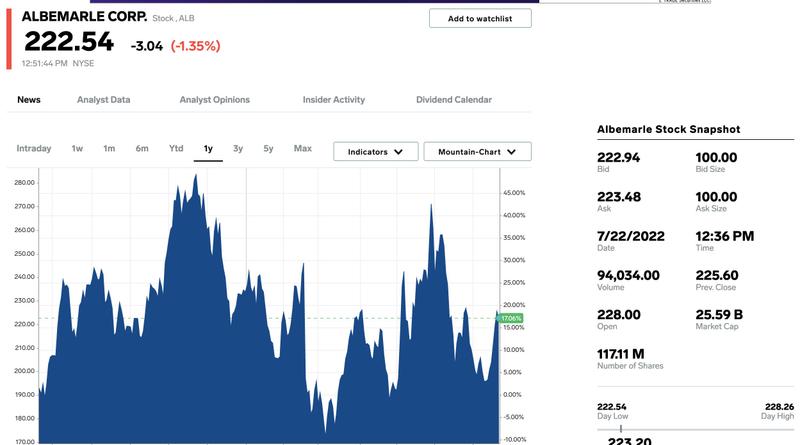Image resolution: width=800 pixels, height=445 pixels.
Task: Click day range slider marker
Action: tap(620, 429)
